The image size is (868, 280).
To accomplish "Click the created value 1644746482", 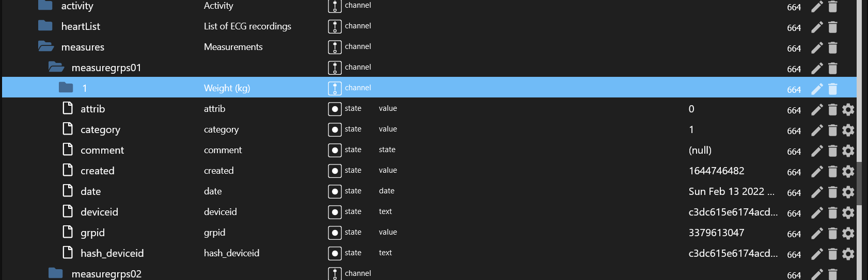I will click(x=716, y=171).
